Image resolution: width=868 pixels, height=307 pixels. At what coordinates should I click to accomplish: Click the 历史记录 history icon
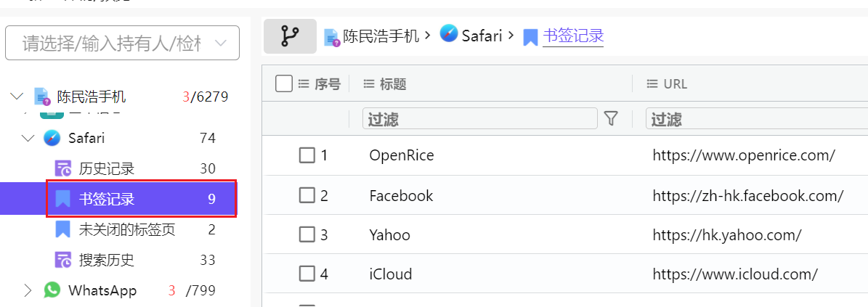click(63, 168)
